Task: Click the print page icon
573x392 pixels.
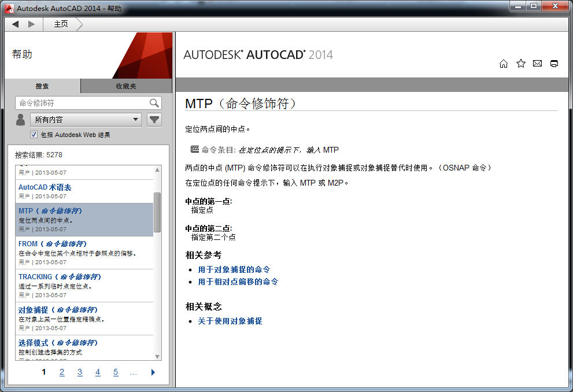Action: (x=554, y=64)
